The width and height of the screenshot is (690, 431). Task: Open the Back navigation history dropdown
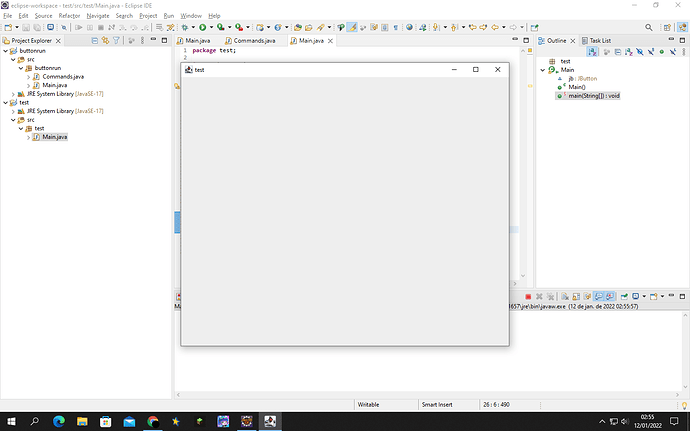click(x=503, y=27)
